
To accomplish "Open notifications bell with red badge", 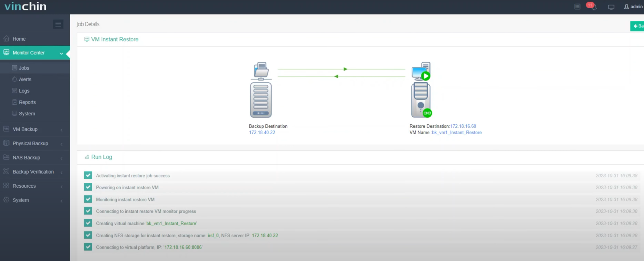I will (x=592, y=6).
